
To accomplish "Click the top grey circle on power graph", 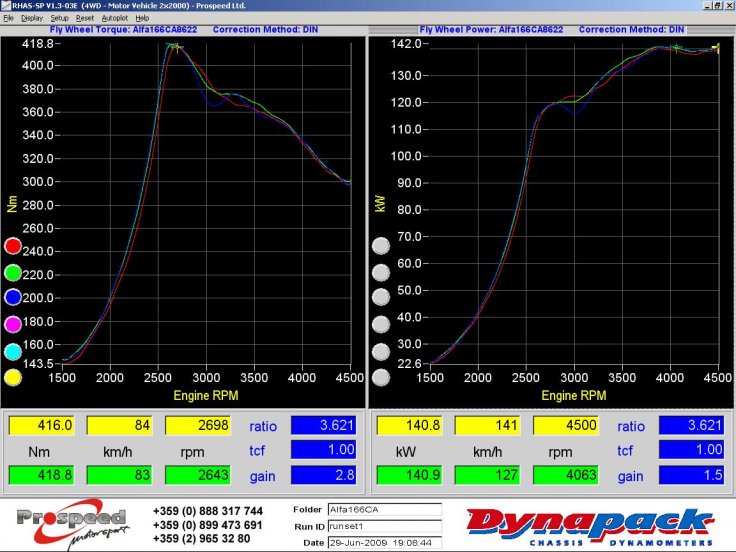I will click(380, 246).
